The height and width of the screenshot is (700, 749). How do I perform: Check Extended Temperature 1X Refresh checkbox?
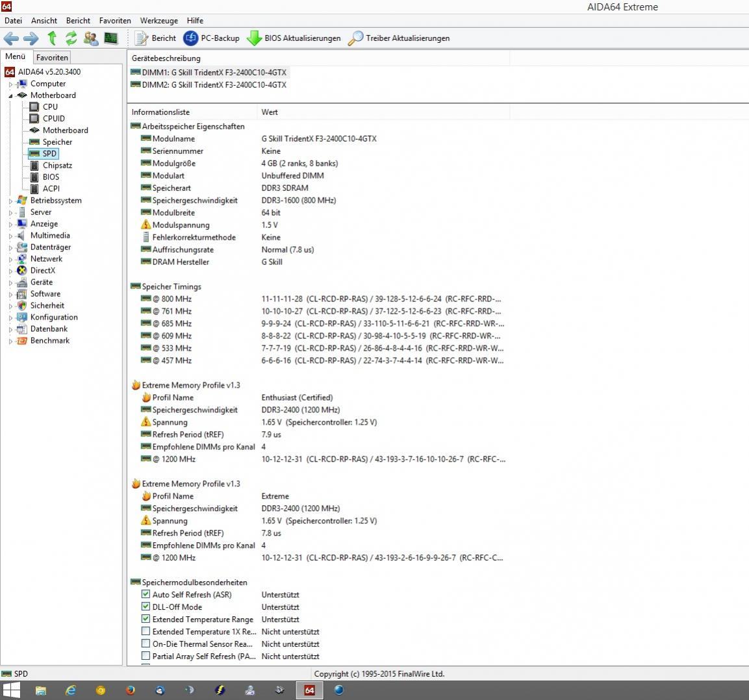[146, 631]
